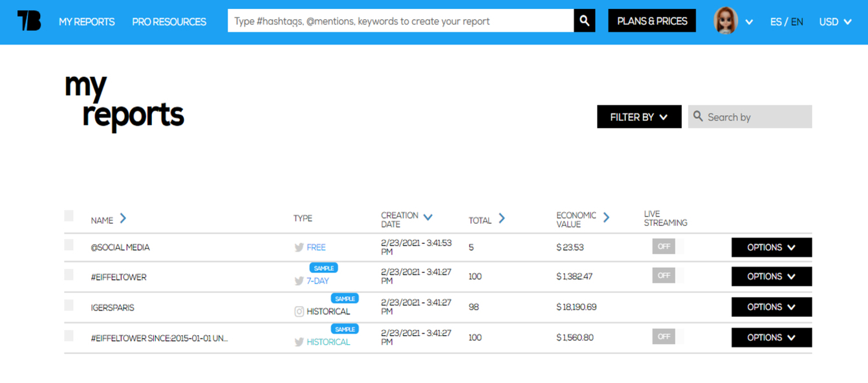The width and height of the screenshot is (868, 383).
Task: Click the user avatar picture
Action: click(726, 21)
